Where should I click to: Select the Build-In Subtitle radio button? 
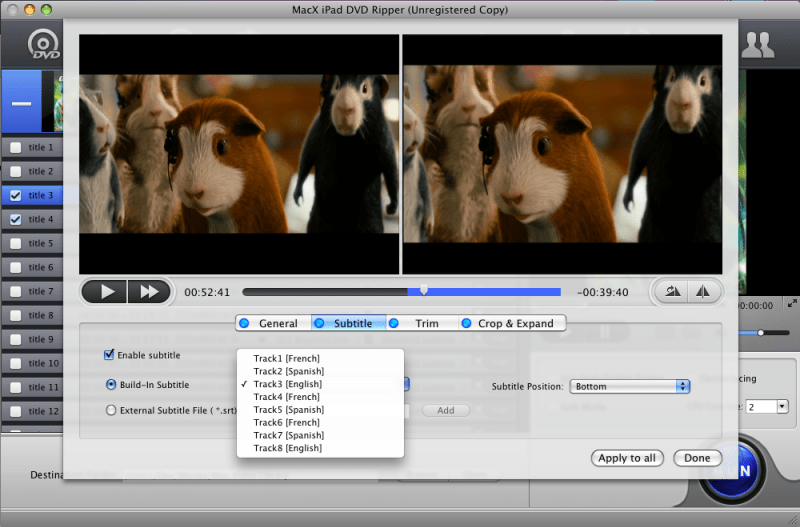tap(111, 384)
